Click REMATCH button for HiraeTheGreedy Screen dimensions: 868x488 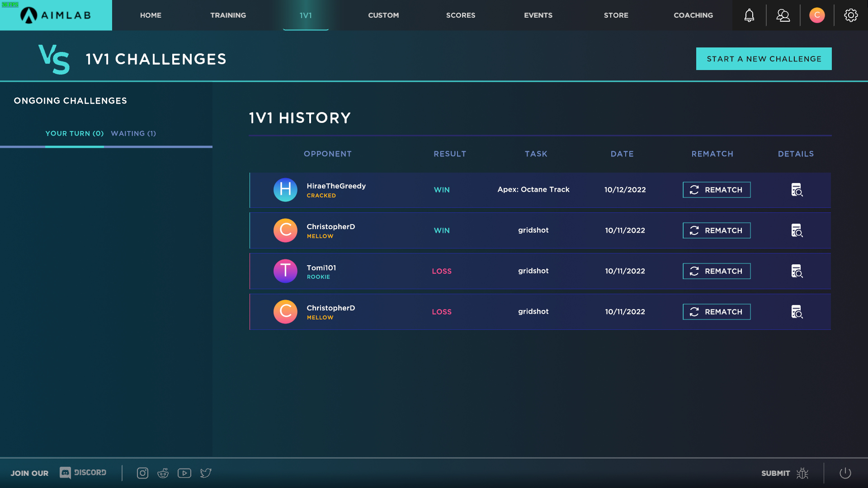click(716, 189)
